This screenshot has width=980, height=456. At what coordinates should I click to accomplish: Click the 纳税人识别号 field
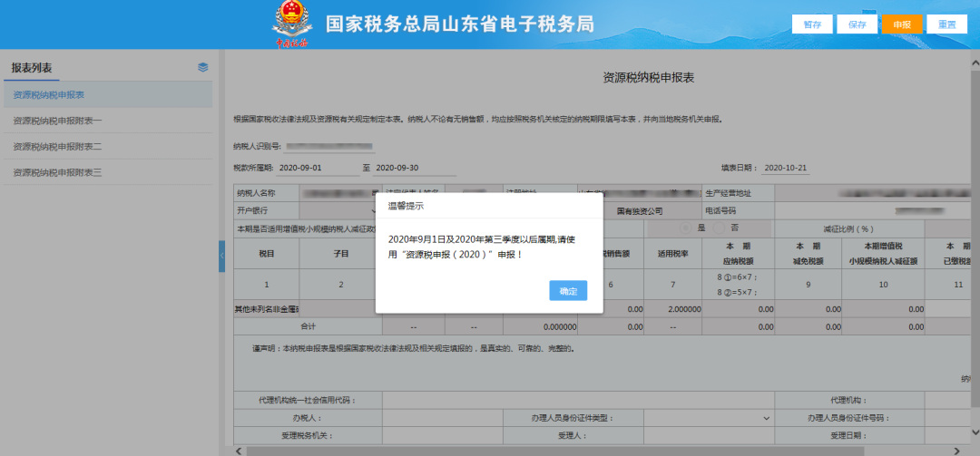330,146
